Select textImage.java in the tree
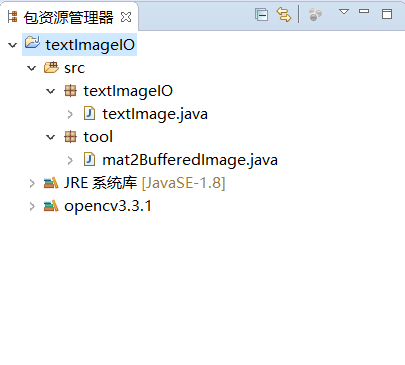This screenshot has width=405, height=365. tap(155, 114)
